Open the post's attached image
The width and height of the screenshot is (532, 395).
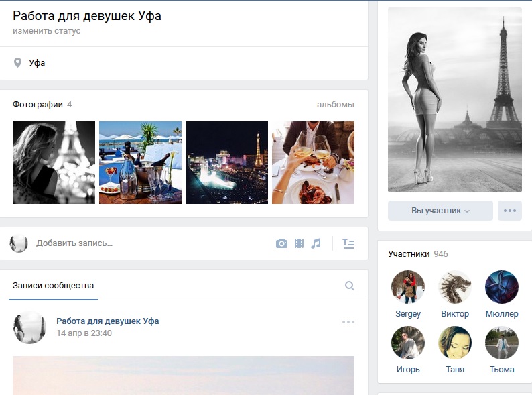point(184,376)
